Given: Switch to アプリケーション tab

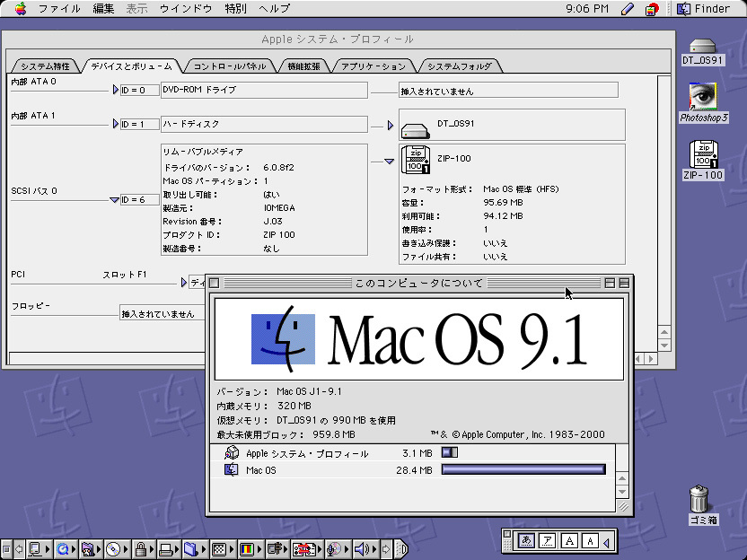Looking at the screenshot, I should coord(373,66).
